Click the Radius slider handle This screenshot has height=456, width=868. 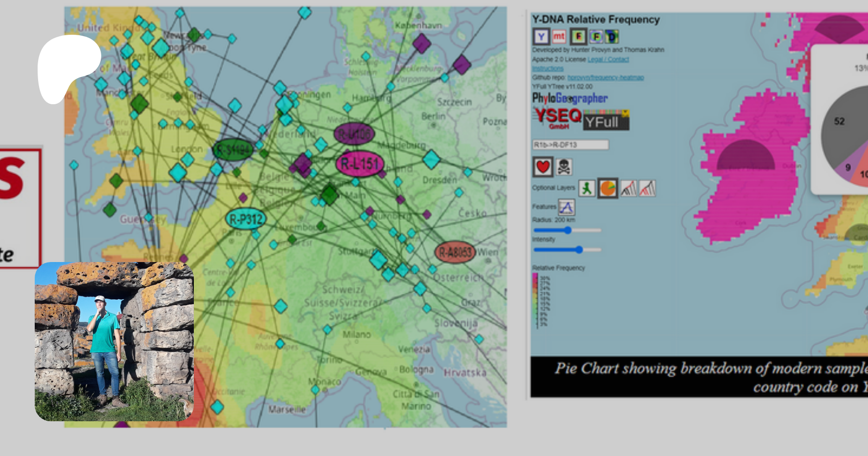click(x=568, y=230)
